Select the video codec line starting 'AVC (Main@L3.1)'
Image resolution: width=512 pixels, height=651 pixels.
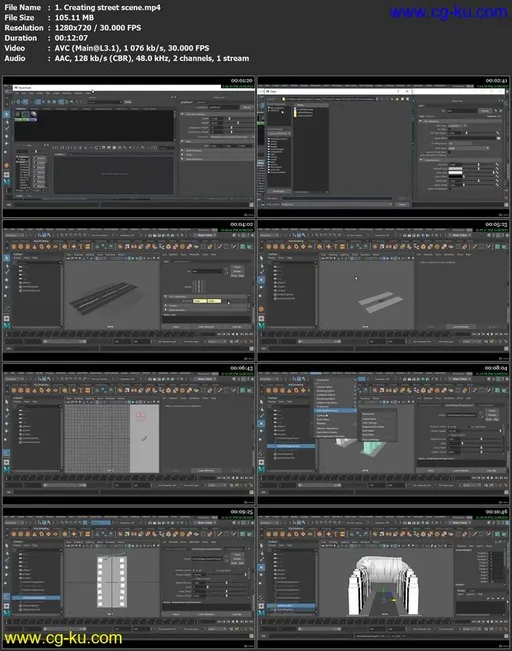(132, 48)
